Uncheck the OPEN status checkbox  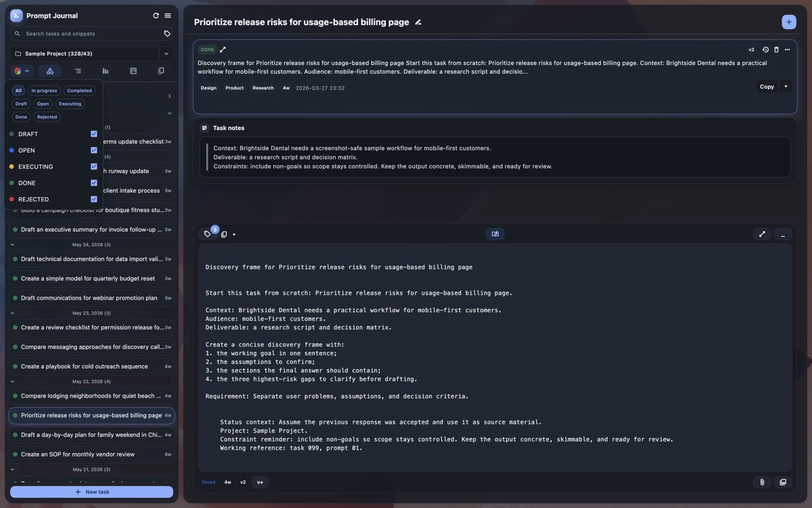94,150
